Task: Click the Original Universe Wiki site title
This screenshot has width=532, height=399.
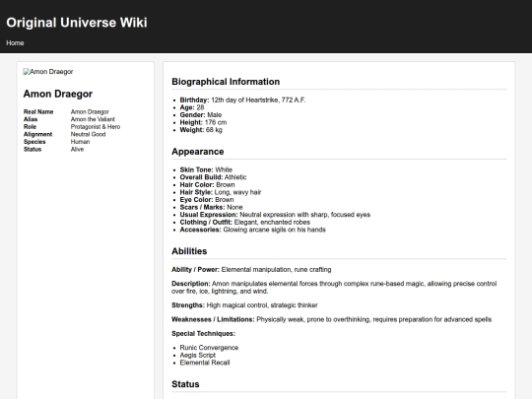Action: point(77,23)
